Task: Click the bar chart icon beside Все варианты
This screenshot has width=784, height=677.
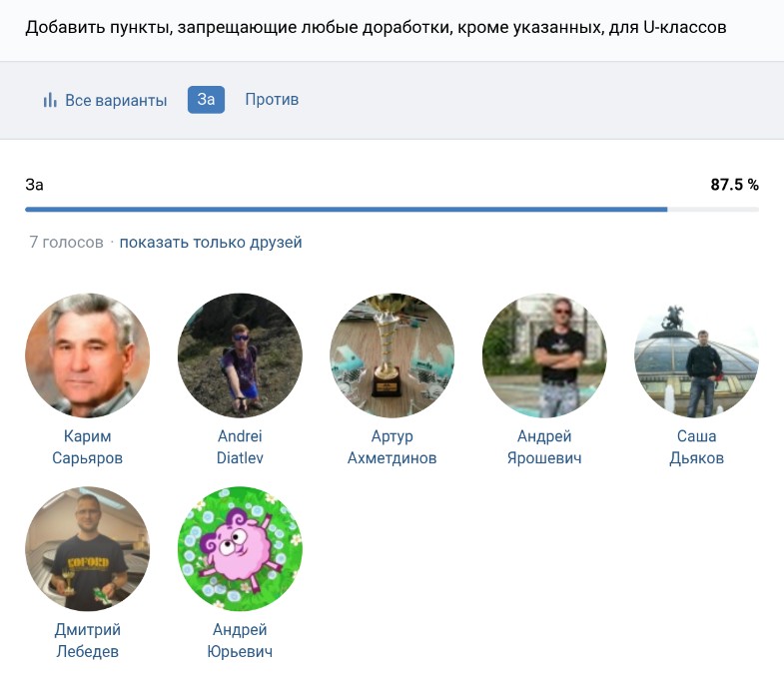Action: pyautogui.click(x=49, y=100)
